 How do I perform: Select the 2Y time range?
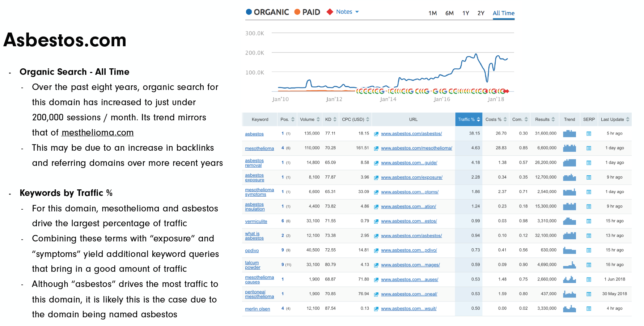tap(481, 13)
